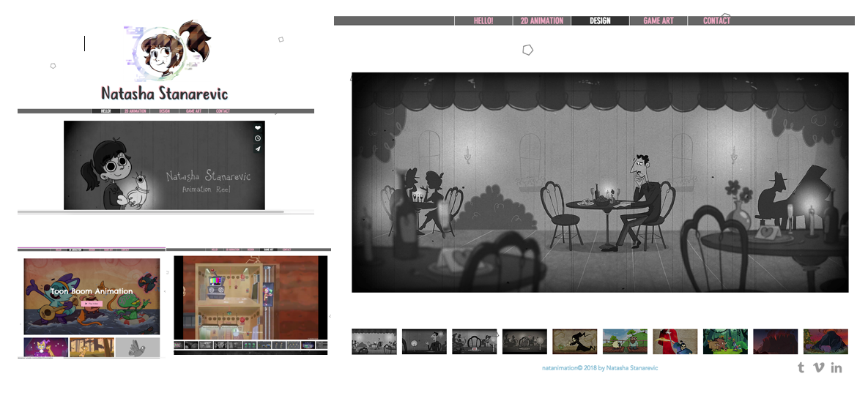Click the watch later clock icon on reel
Viewport: 868px width, 401px height.
click(257, 138)
